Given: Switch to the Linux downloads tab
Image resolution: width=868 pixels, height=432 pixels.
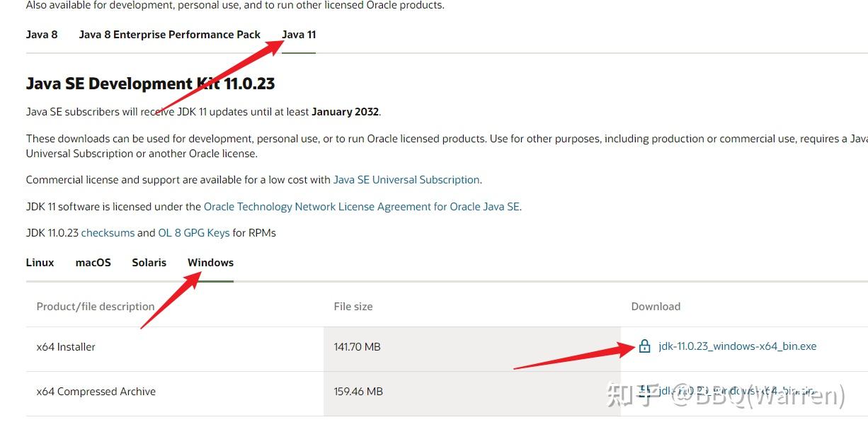Looking at the screenshot, I should pos(40,262).
